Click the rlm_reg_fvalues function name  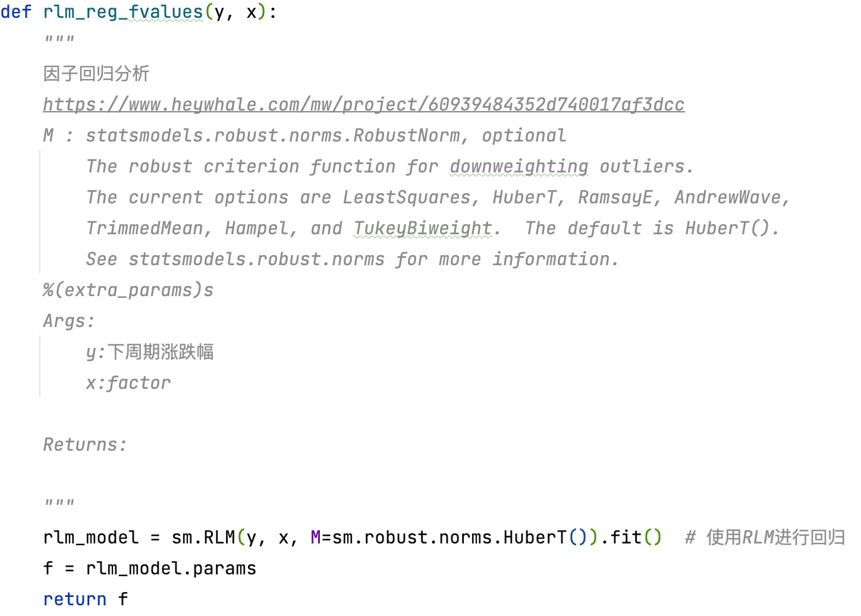tap(123, 12)
